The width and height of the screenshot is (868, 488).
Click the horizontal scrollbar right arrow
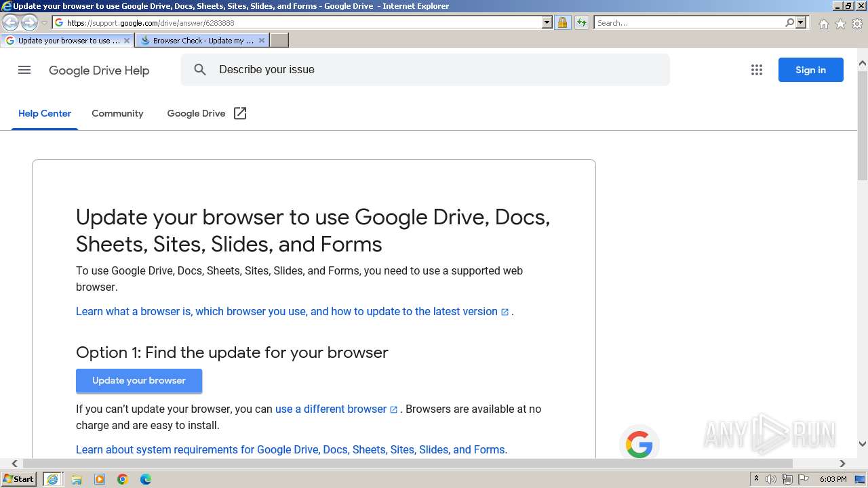click(842, 464)
